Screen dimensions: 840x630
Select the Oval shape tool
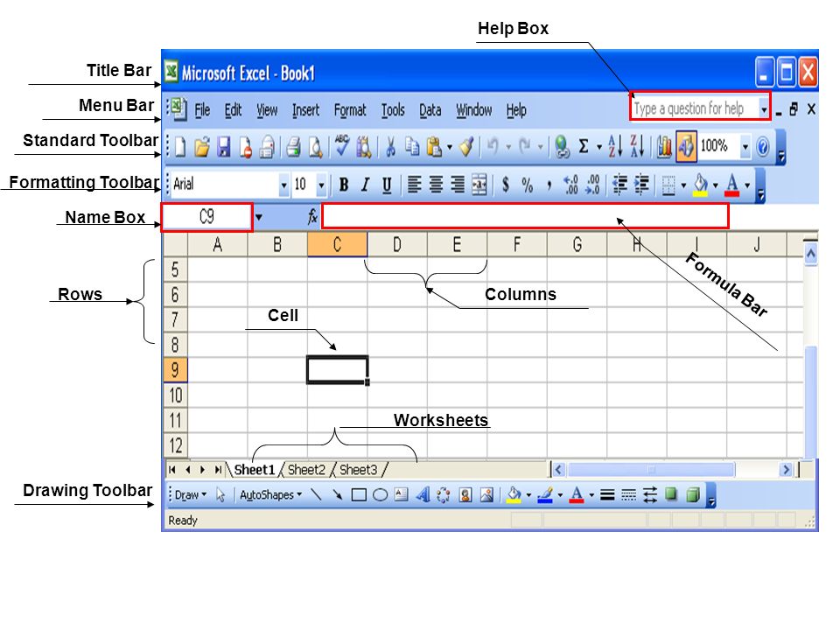380,495
